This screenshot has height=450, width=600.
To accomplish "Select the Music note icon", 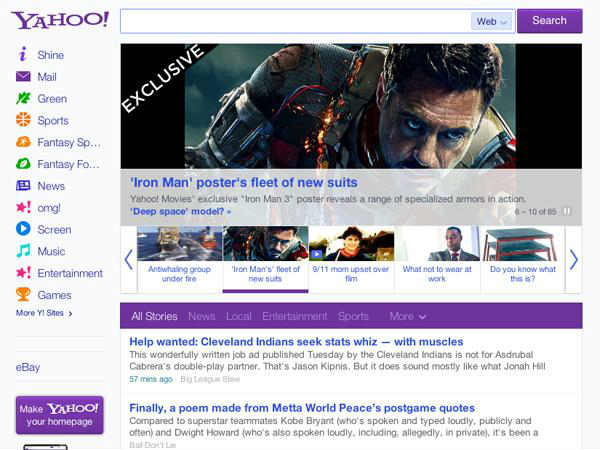I will 23,251.
